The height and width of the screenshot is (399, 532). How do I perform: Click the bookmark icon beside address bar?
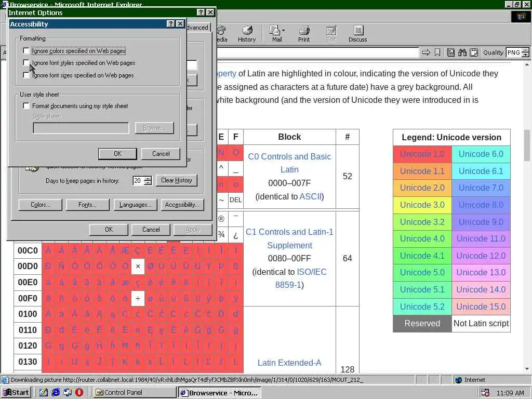click(x=437, y=52)
